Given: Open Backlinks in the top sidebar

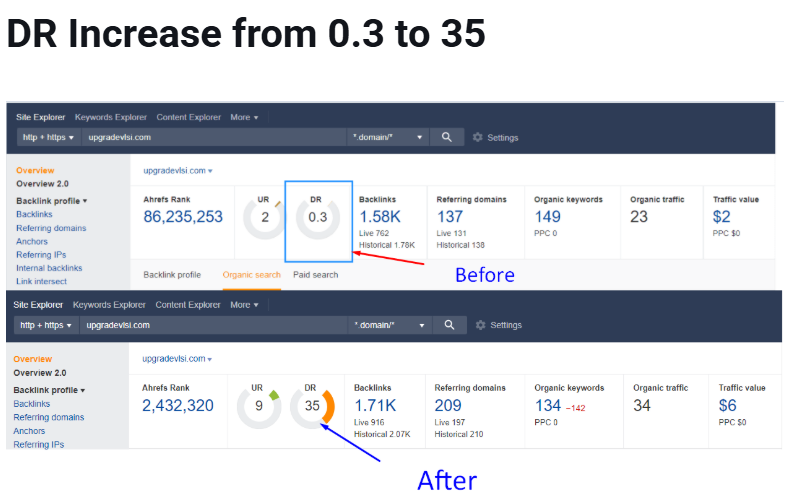Looking at the screenshot, I should click(x=34, y=214).
